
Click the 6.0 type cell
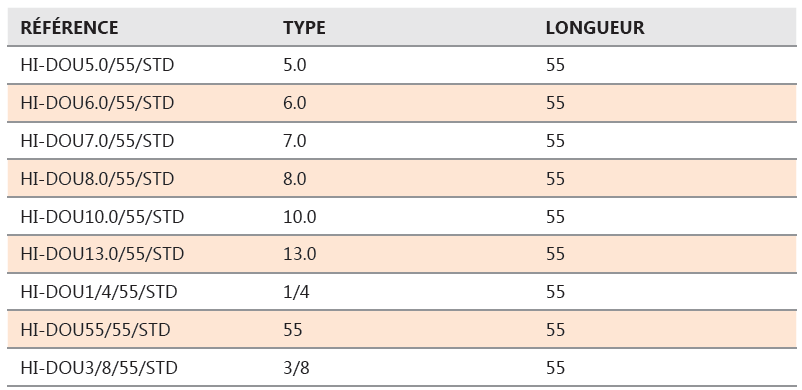(x=295, y=103)
